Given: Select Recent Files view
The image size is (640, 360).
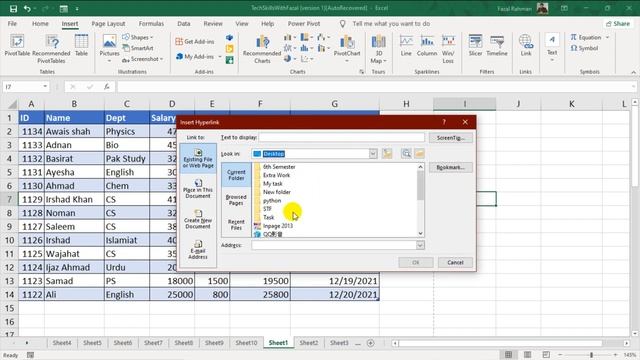Looking at the screenshot, I should (236, 224).
